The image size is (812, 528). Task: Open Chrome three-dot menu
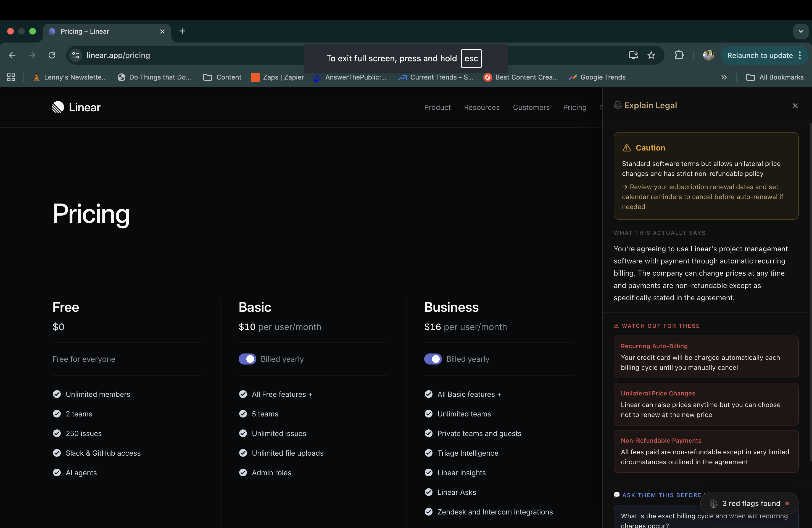point(800,55)
